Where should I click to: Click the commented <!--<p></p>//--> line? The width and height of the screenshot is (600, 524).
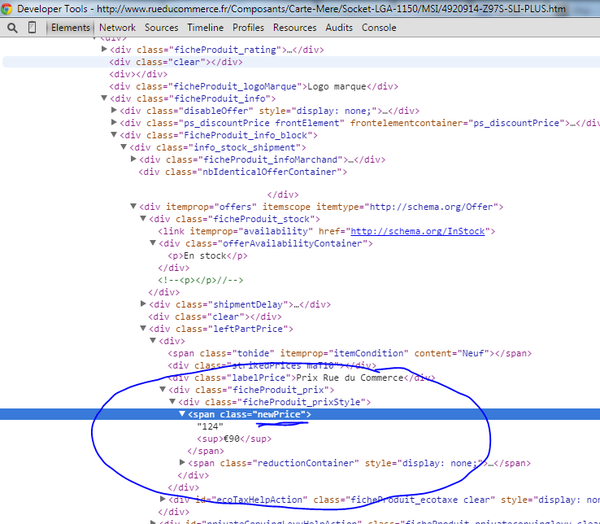click(x=201, y=280)
